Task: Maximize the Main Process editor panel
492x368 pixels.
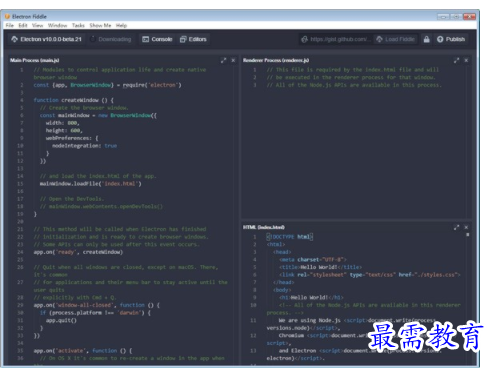Action: 223,60
